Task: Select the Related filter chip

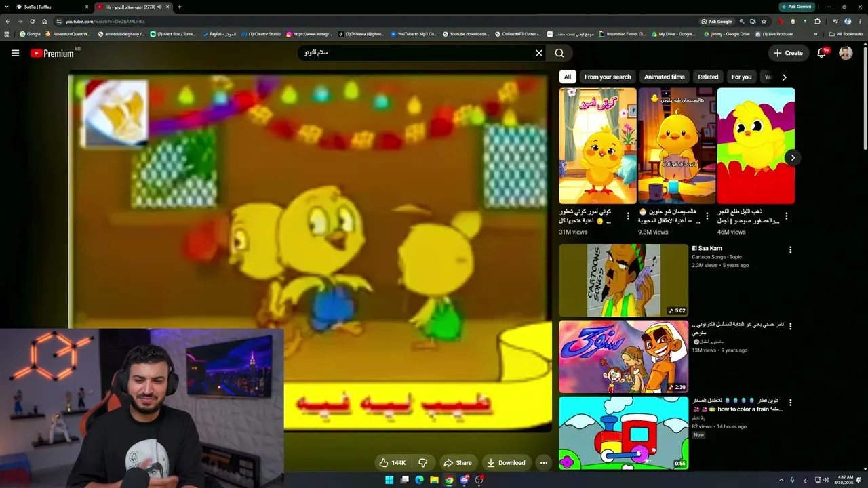Action: 708,77
